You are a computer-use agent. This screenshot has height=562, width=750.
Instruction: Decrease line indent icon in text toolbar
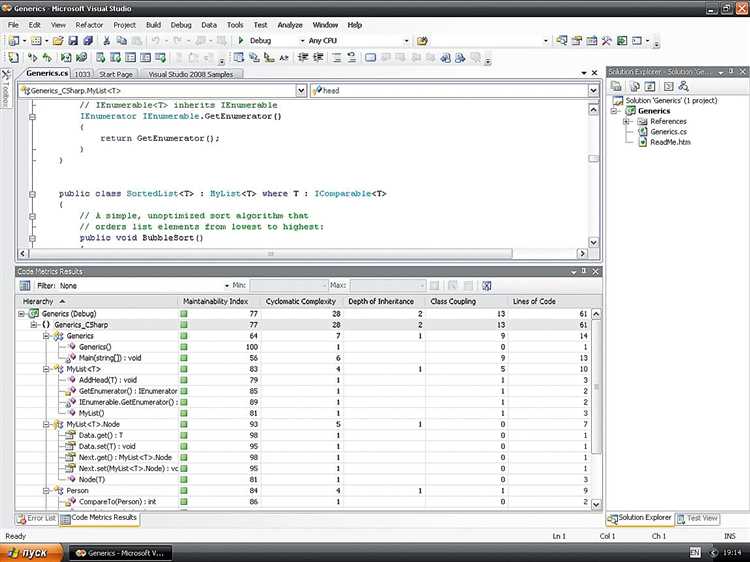click(302, 58)
